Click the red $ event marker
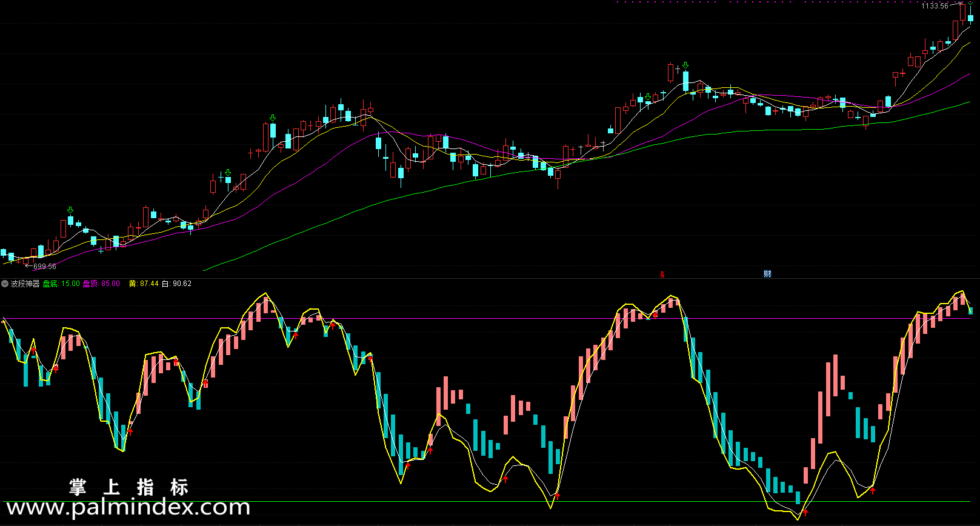The width and height of the screenshot is (980, 526). (x=662, y=275)
